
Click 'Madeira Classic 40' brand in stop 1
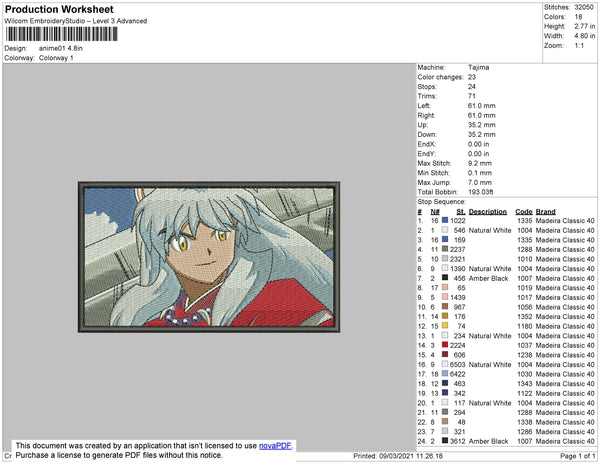[565, 221]
